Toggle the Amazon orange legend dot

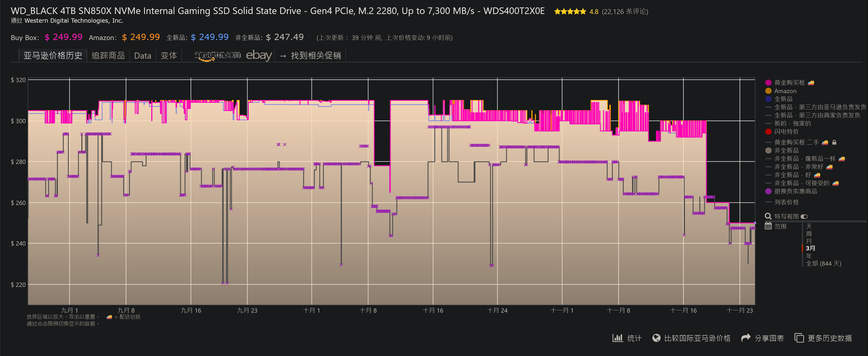tap(768, 91)
